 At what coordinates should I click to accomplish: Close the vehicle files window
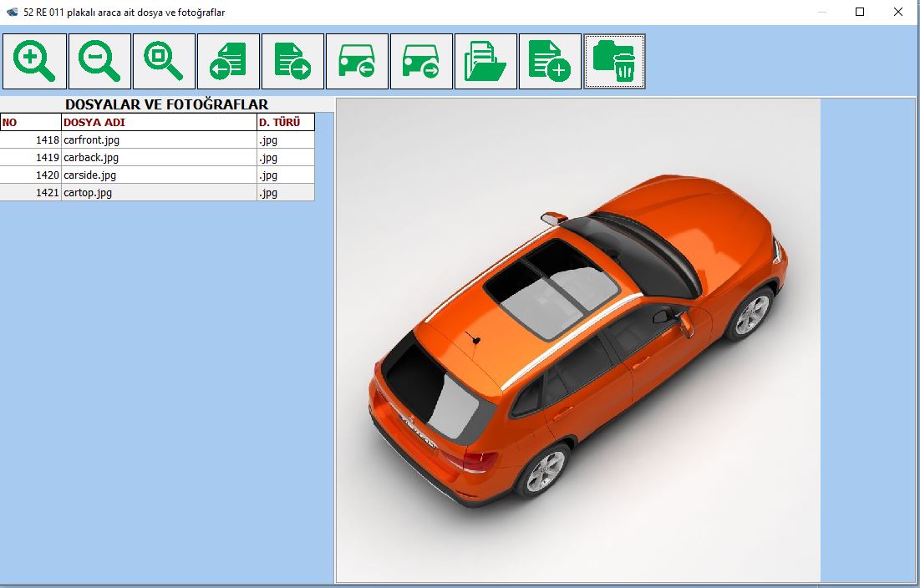click(897, 12)
